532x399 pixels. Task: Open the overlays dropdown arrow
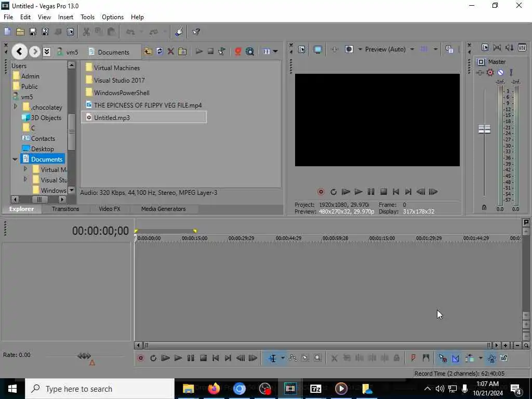tap(435, 49)
